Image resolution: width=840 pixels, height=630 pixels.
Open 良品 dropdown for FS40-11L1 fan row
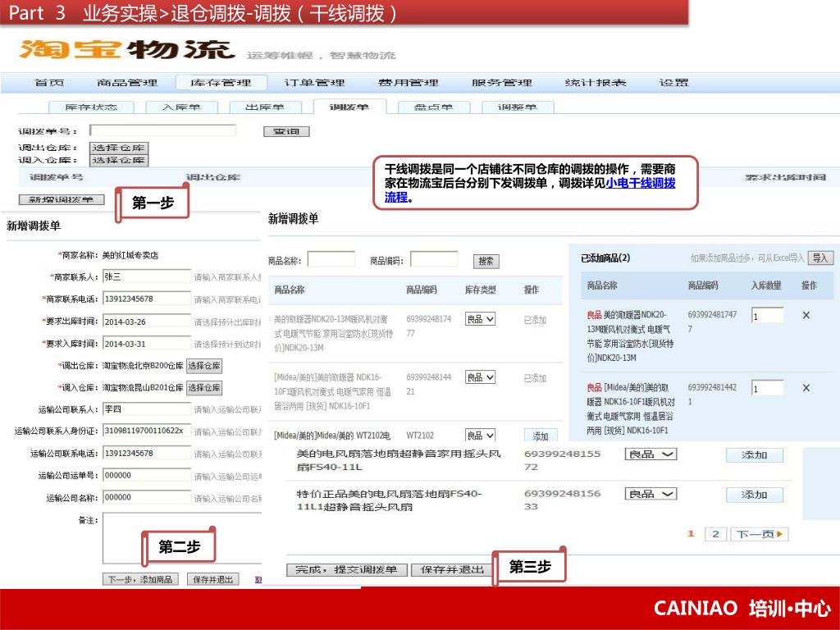point(651,494)
